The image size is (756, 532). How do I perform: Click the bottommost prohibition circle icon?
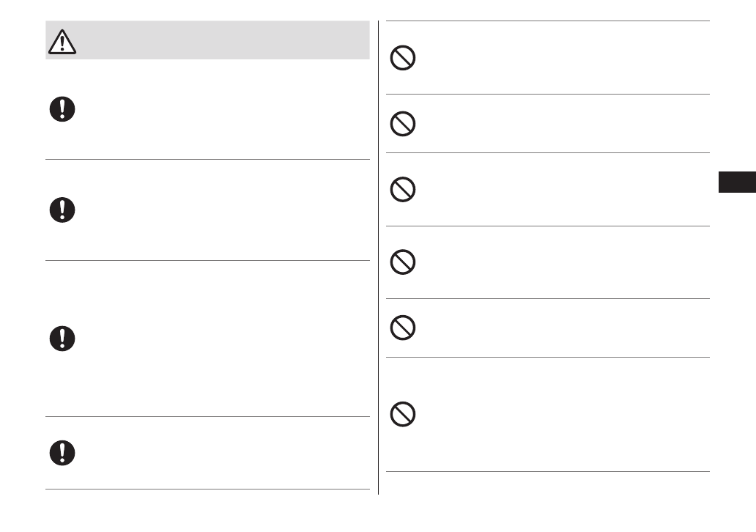click(403, 415)
